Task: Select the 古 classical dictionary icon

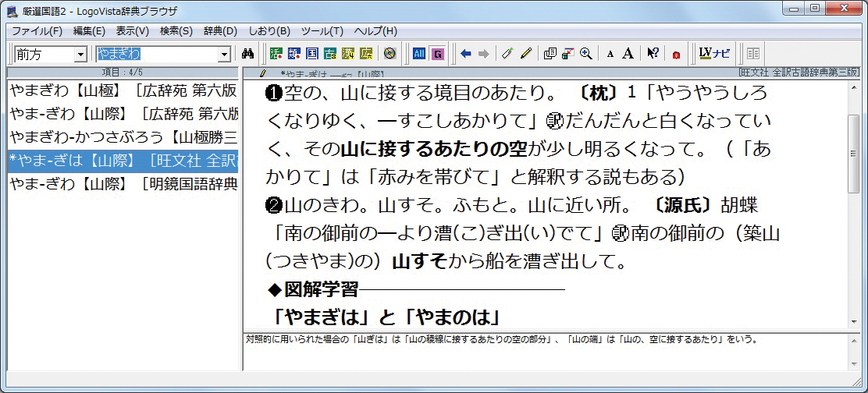Action: coord(329,54)
